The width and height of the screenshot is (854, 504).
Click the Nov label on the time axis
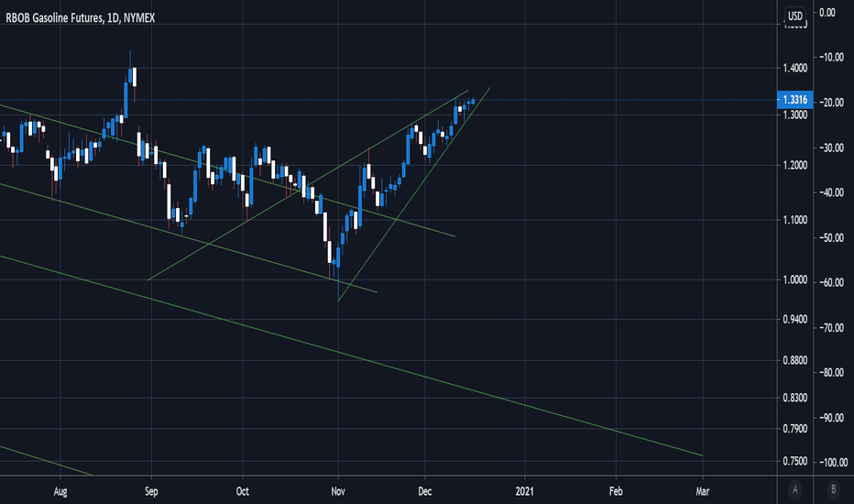point(338,491)
